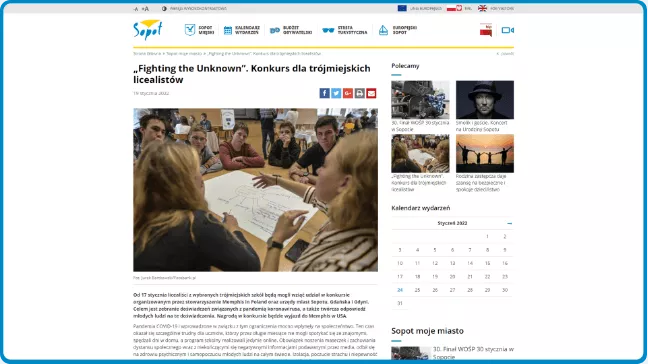
Task: Open WOŚP text link under Sopot moje miasto
Action: 473,353
